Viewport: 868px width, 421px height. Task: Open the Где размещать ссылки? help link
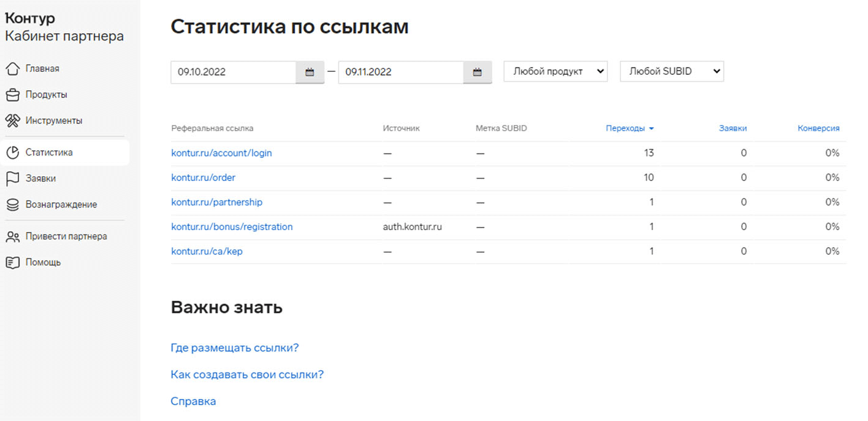pos(234,348)
